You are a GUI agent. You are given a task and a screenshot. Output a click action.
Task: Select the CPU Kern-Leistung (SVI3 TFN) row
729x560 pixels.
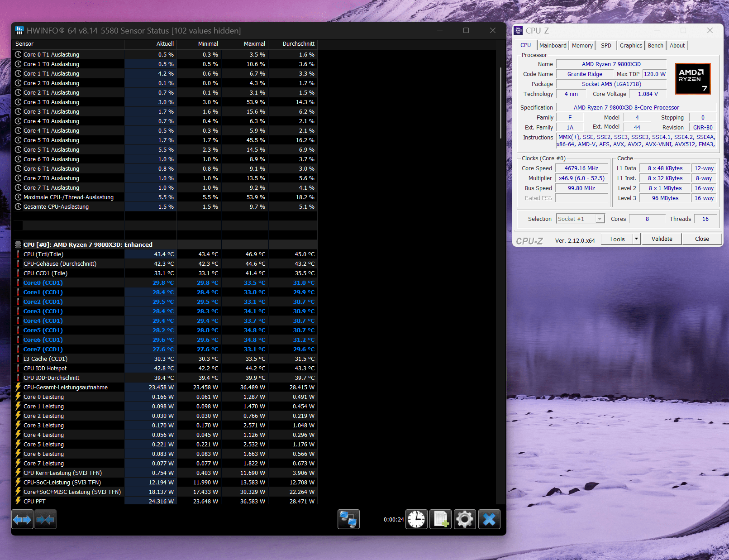(x=164, y=473)
